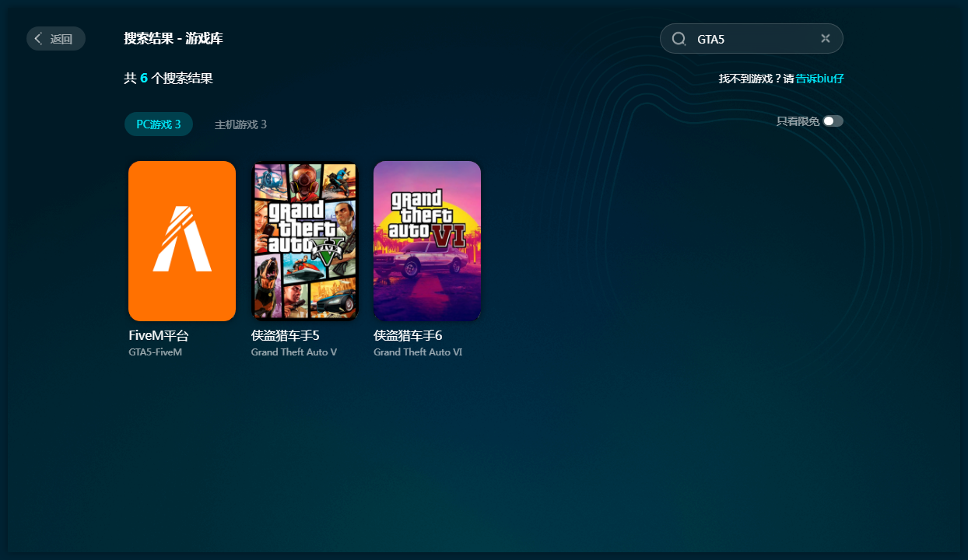Click the 侠盗猎车手5 title text
Image resolution: width=968 pixels, height=560 pixels.
click(286, 336)
